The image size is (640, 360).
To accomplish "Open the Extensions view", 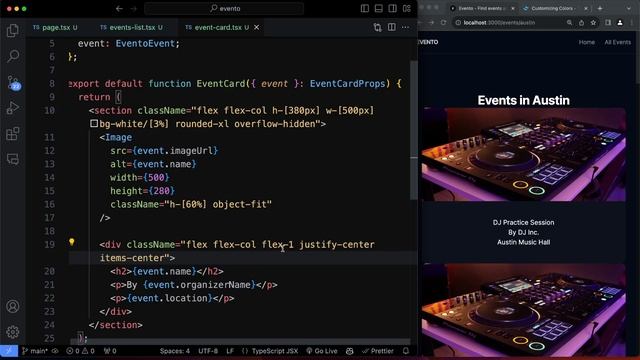I will tap(13, 133).
